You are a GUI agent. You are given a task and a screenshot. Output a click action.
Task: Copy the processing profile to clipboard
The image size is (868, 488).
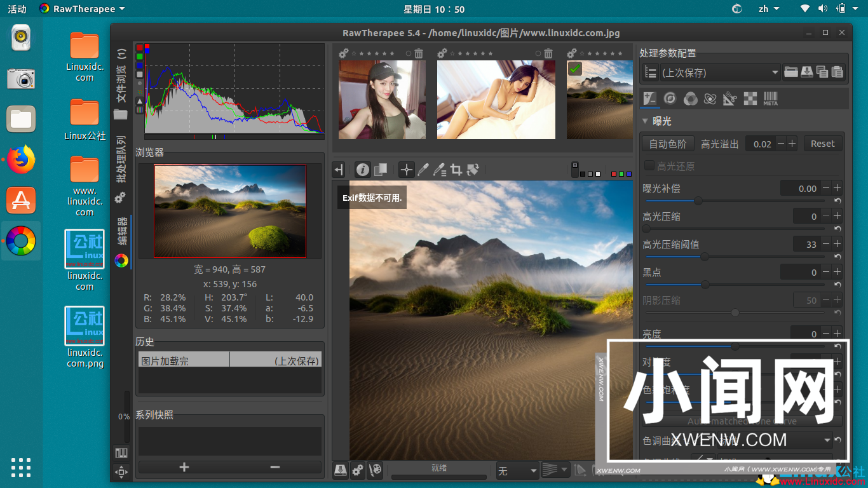click(x=822, y=72)
